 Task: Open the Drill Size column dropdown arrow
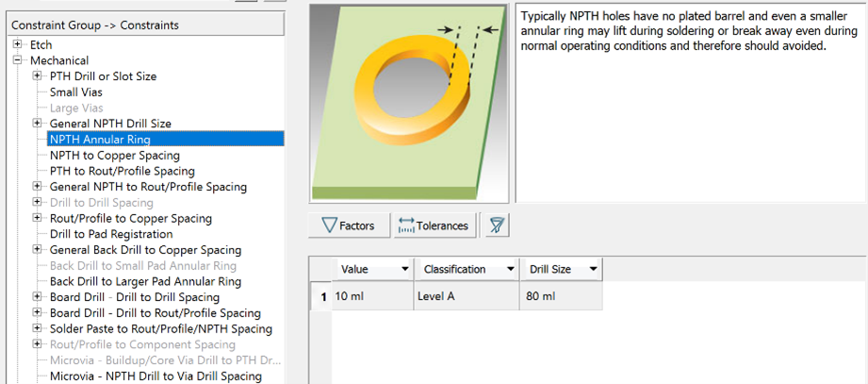pyautogui.click(x=593, y=269)
